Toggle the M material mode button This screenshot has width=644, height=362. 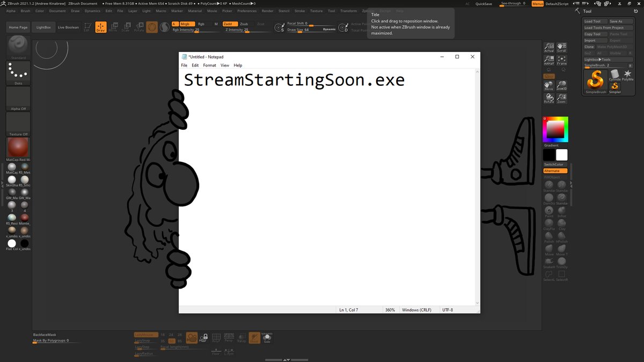(216, 24)
